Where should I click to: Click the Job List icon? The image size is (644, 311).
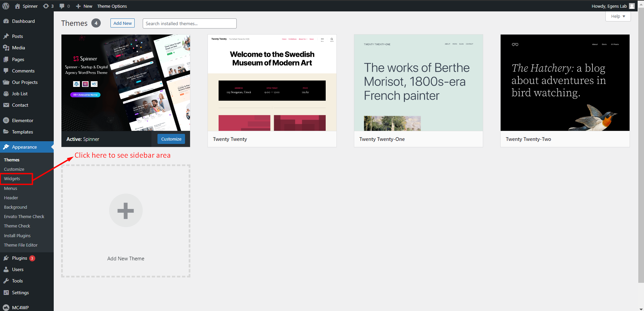6,94
